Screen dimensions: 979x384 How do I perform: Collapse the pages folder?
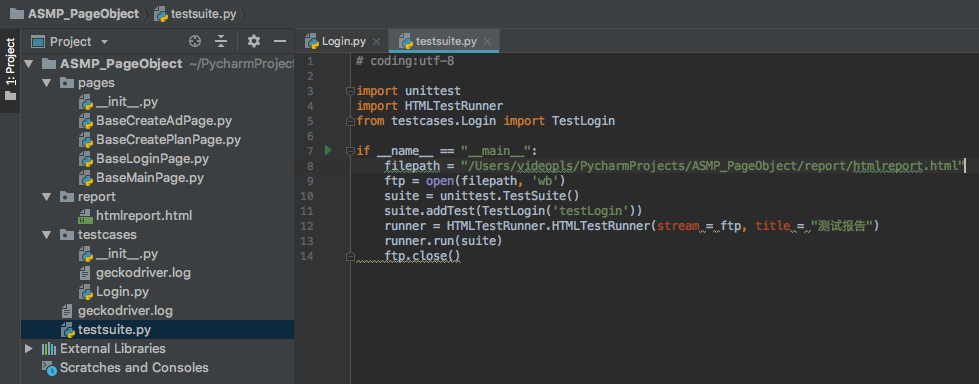click(x=46, y=83)
